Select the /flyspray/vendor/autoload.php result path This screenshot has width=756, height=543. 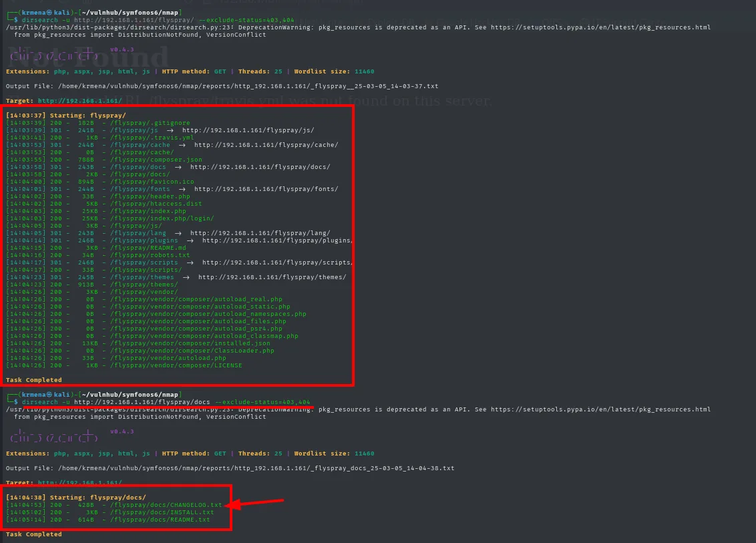click(x=168, y=358)
